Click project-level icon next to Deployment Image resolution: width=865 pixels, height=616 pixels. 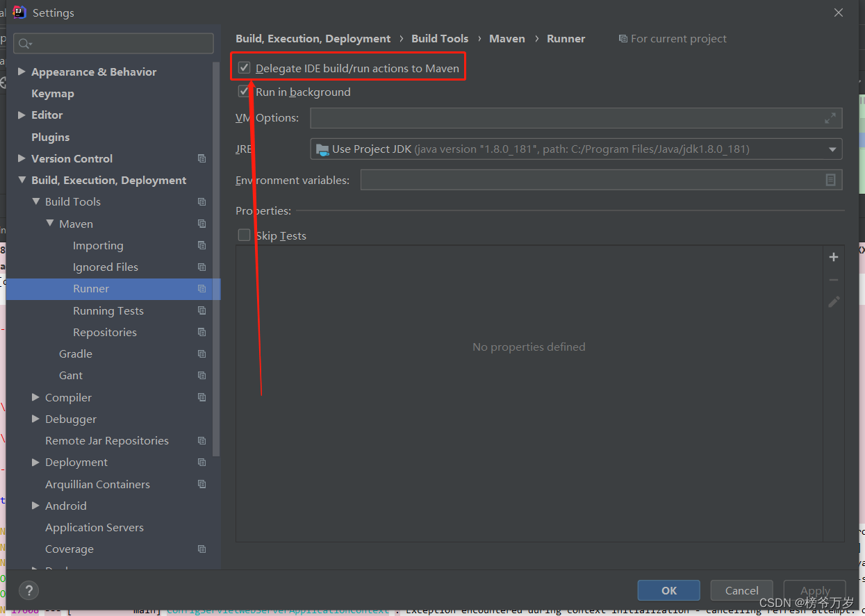tap(201, 463)
